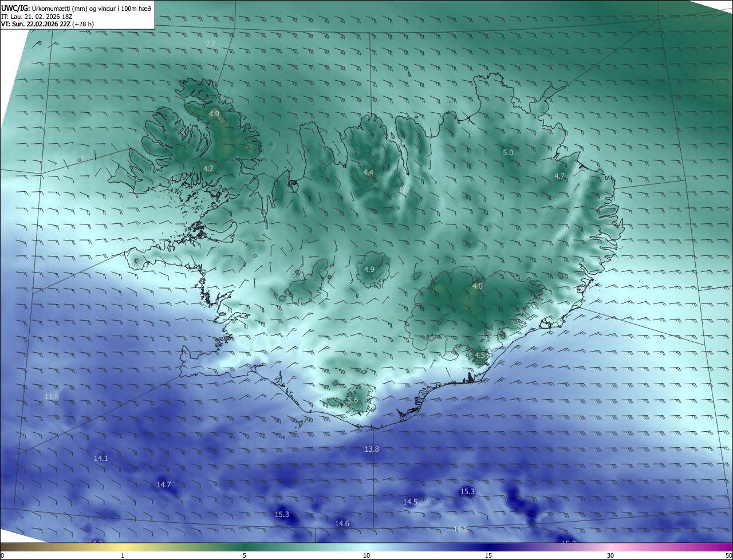Click the legend tick label '15'
The image size is (733, 560).
(x=488, y=555)
